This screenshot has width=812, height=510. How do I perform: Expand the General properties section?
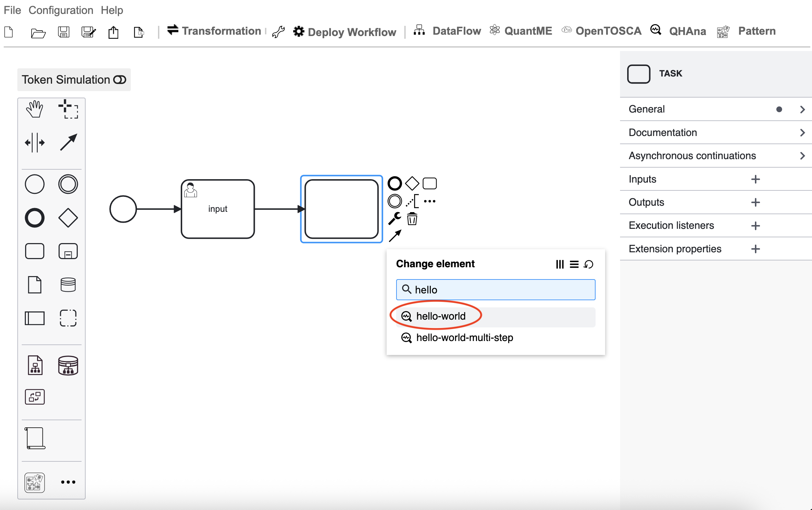716,109
